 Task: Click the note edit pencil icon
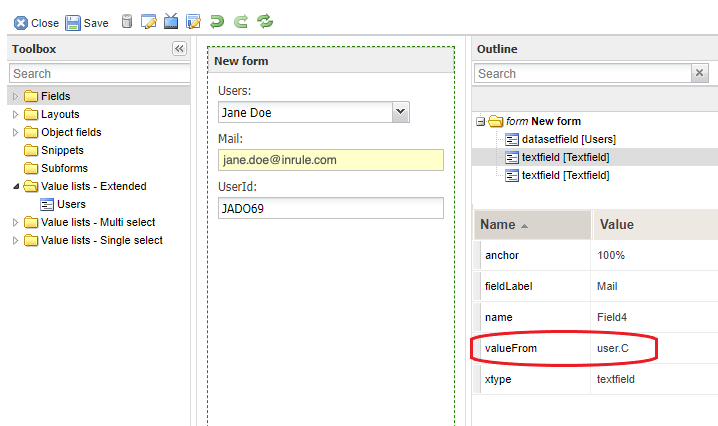point(149,21)
